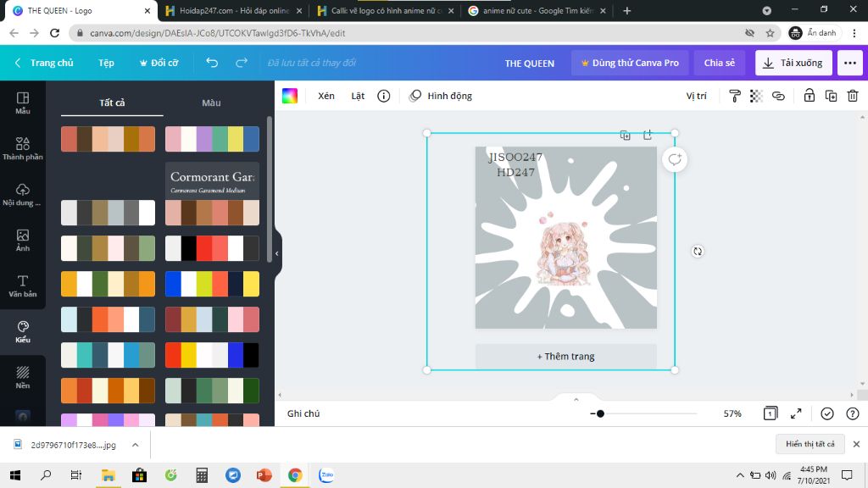
Task: Bookmark page with star icon
Action: (770, 33)
